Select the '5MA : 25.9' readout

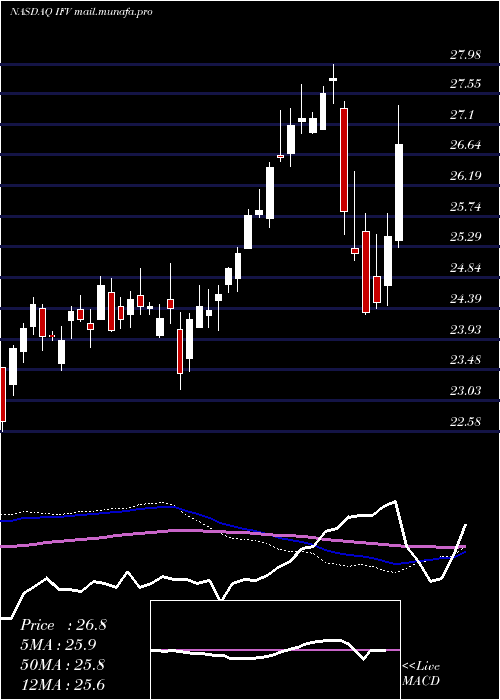(x=58, y=645)
